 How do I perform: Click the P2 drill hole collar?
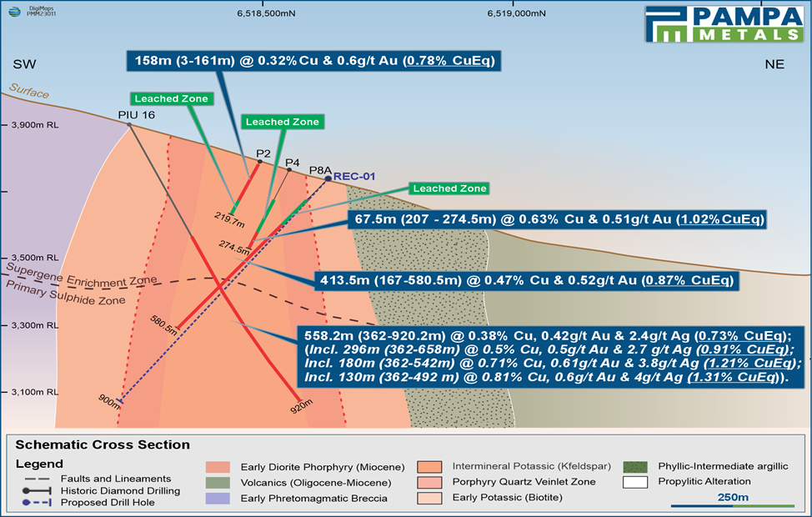pos(259,162)
